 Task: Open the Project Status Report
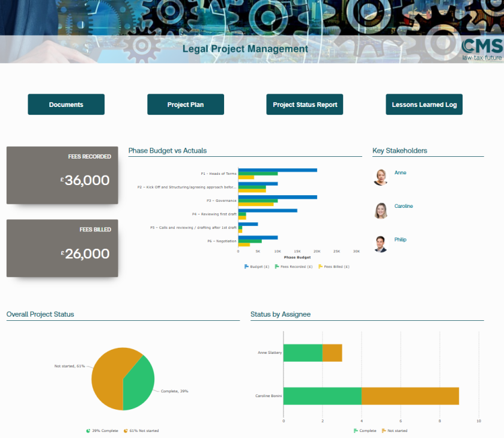point(305,105)
